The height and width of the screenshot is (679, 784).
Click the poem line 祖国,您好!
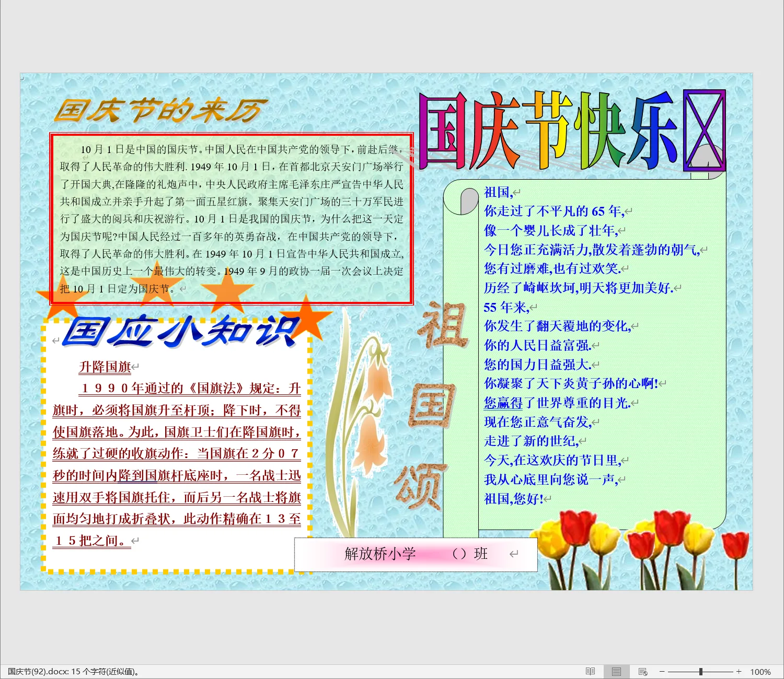click(514, 499)
